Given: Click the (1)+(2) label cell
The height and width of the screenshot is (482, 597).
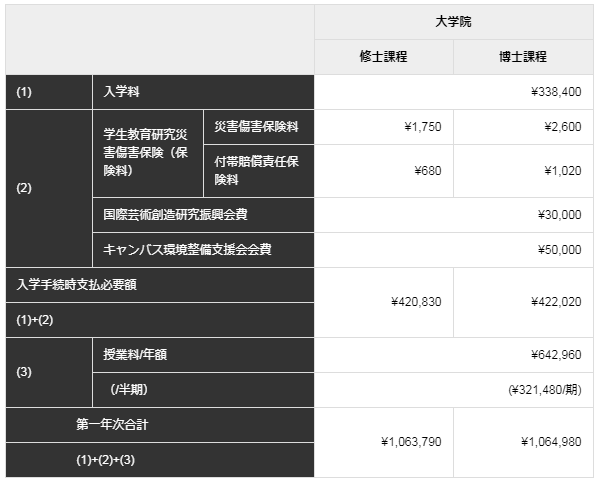Looking at the screenshot, I should pos(160,320).
